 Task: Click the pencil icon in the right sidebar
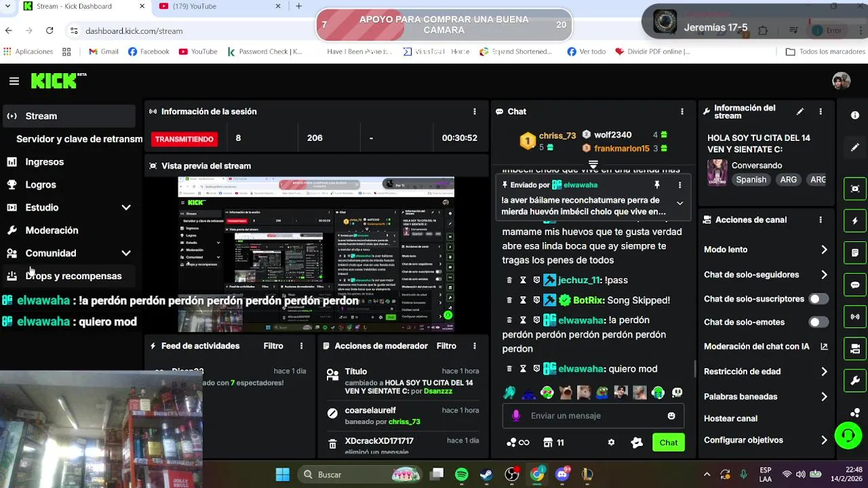855,148
